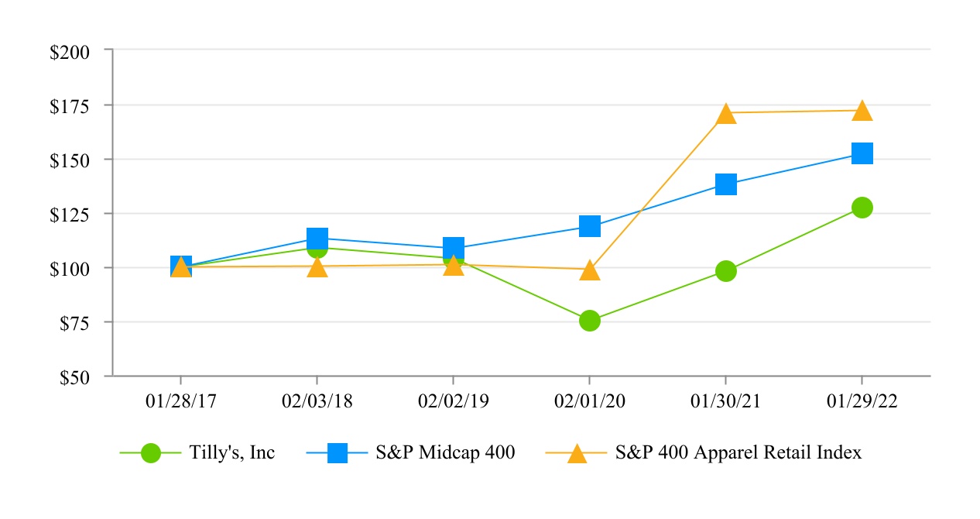Click the 01/28/17 x-axis date label

point(180,401)
